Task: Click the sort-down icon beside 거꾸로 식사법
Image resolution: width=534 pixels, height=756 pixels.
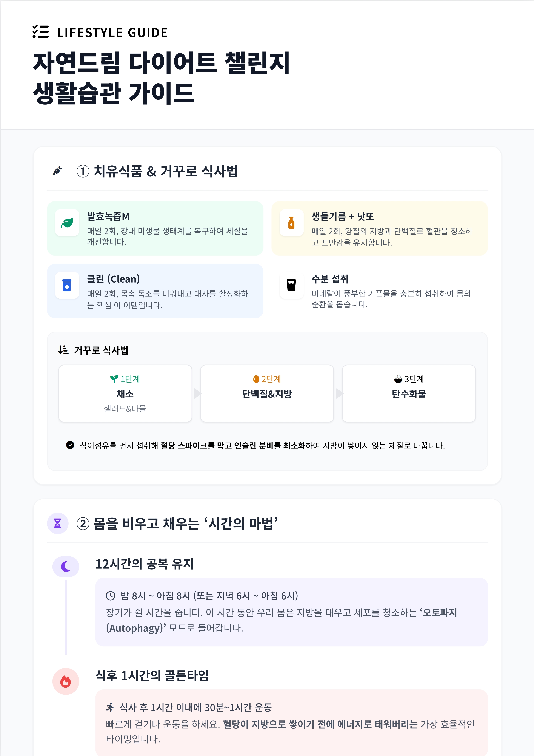Action: pyautogui.click(x=63, y=350)
